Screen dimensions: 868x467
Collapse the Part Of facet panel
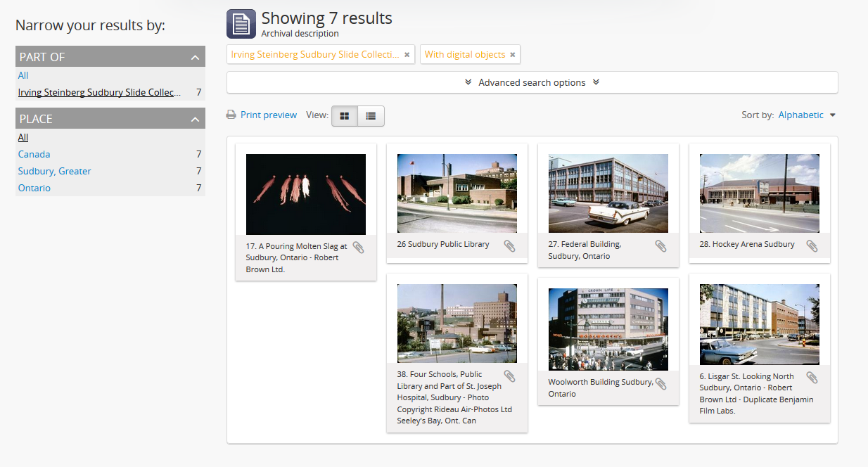pos(194,57)
